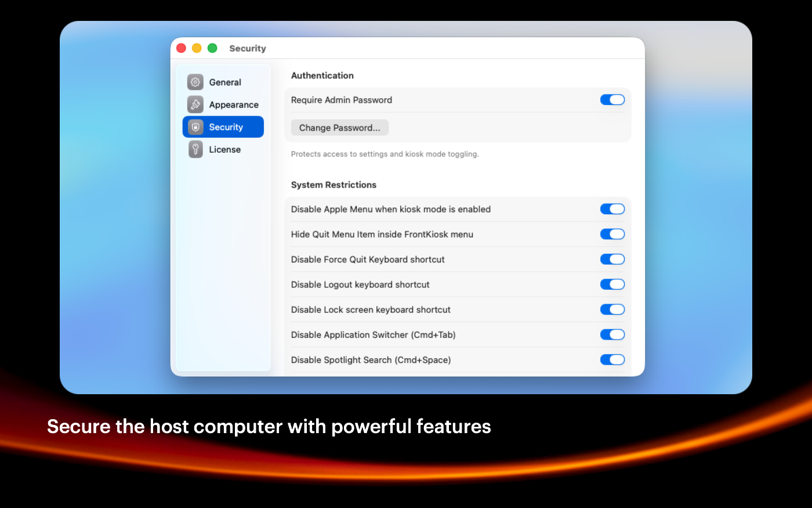Click the Security shield icon
812x508 pixels.
point(195,127)
